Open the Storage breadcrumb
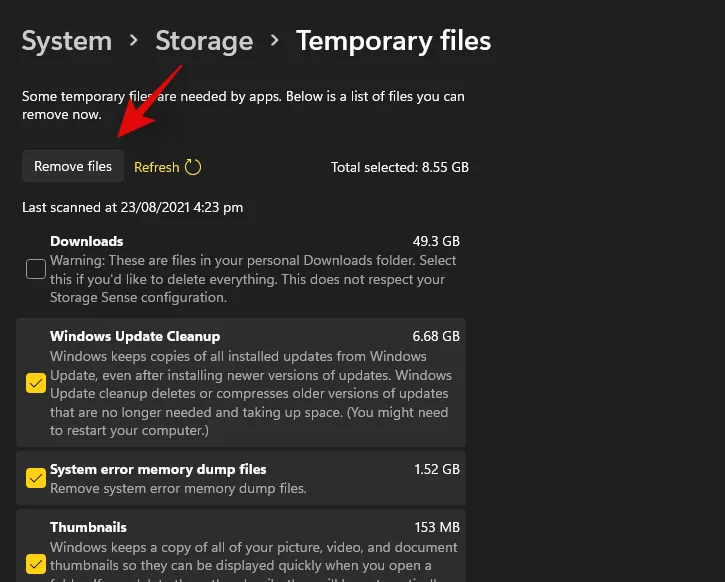Screen dimensions: 725x582 tap(204, 41)
